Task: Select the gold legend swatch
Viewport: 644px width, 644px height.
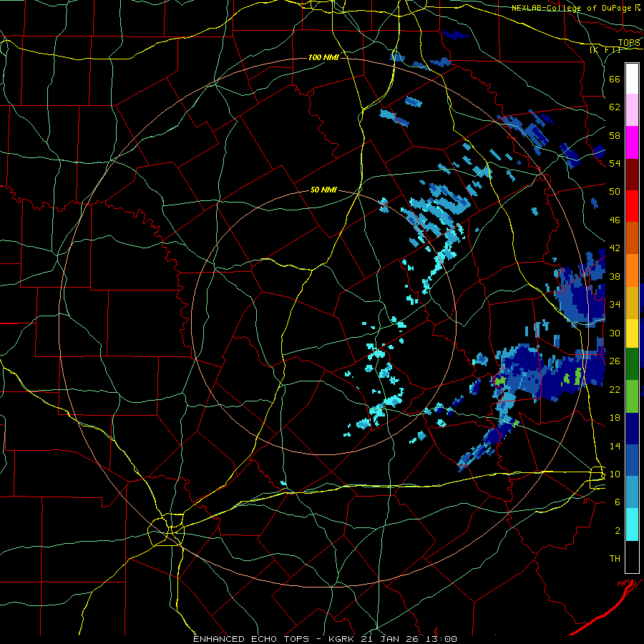Action: pyautogui.click(x=632, y=303)
